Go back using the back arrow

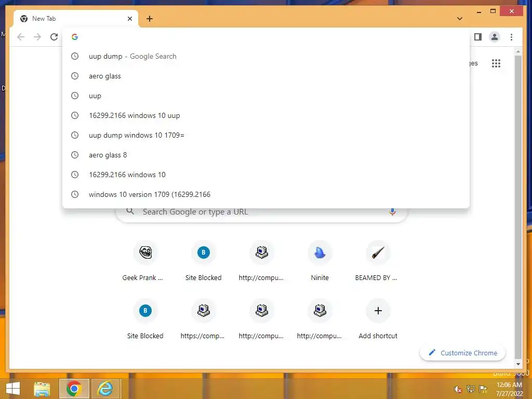(21, 37)
